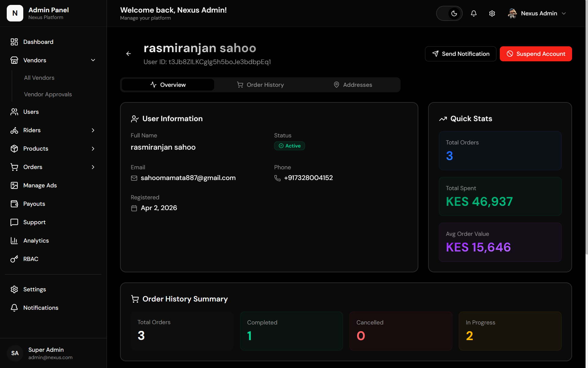Image resolution: width=588 pixels, height=368 pixels.
Task: Click the SA avatar badge
Action: tap(15, 353)
